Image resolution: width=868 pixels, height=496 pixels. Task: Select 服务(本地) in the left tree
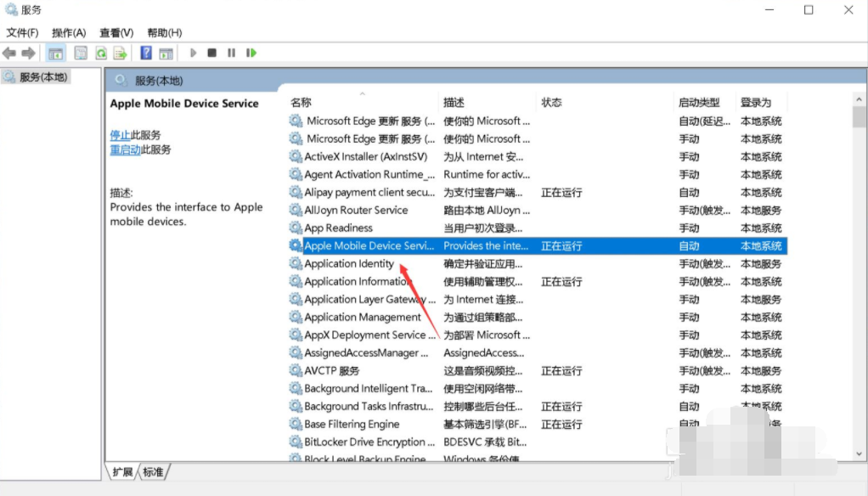click(44, 77)
